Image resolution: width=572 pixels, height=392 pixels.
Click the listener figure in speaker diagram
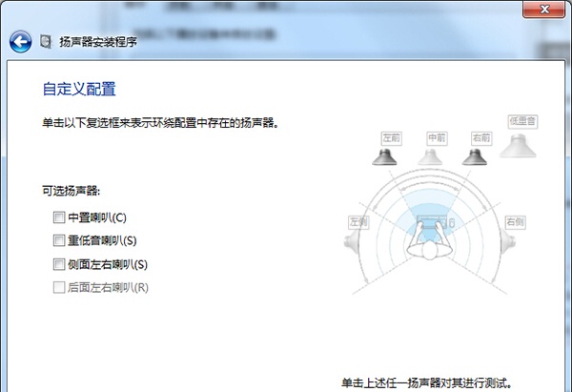point(430,238)
